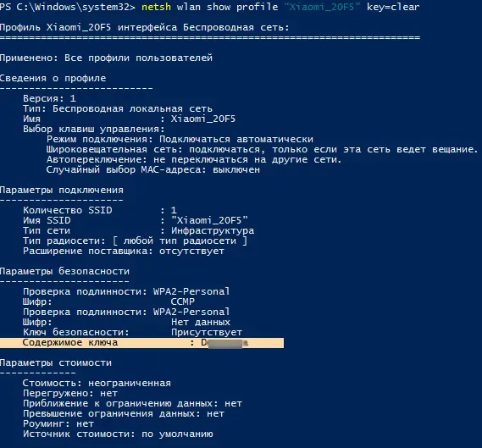The image size is (482, 448).
Task: Click 'Режим подключения: Подключаться автоматически' line
Action: click(x=180, y=139)
